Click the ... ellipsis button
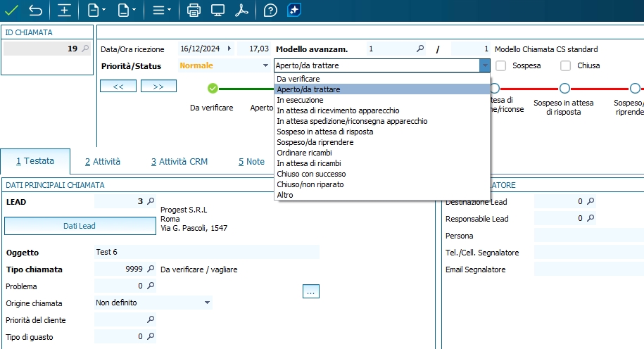The height and width of the screenshot is (349, 644). [311, 292]
